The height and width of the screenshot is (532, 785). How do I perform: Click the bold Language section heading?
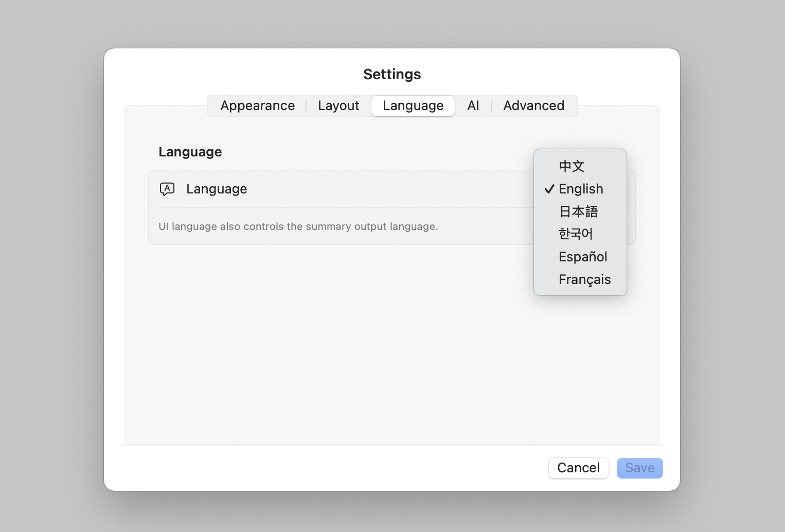click(190, 152)
